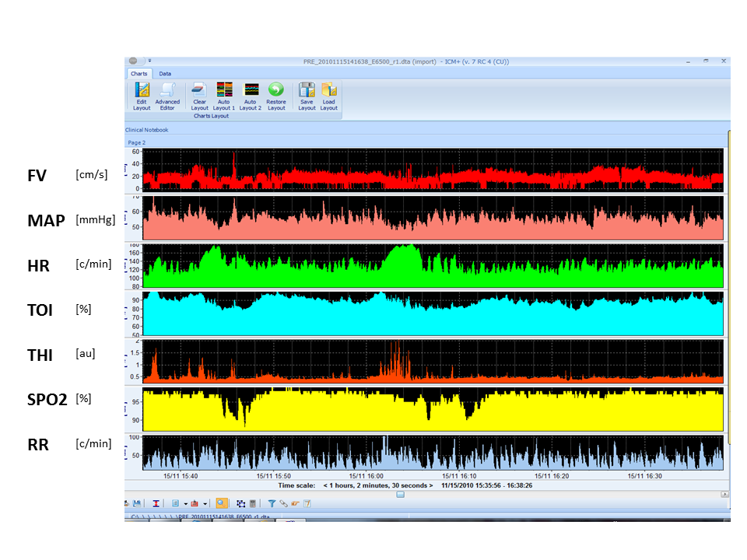Click the time scale slider handle

pos(400,494)
